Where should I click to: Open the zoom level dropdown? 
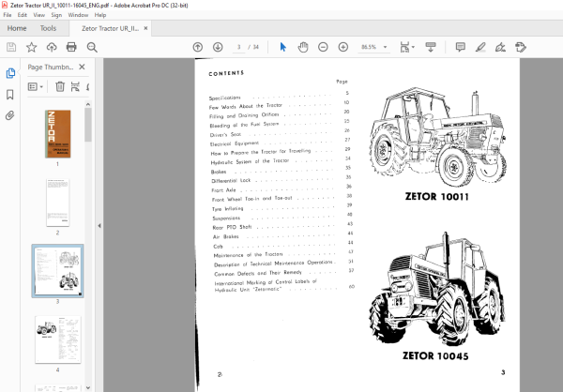(x=386, y=47)
